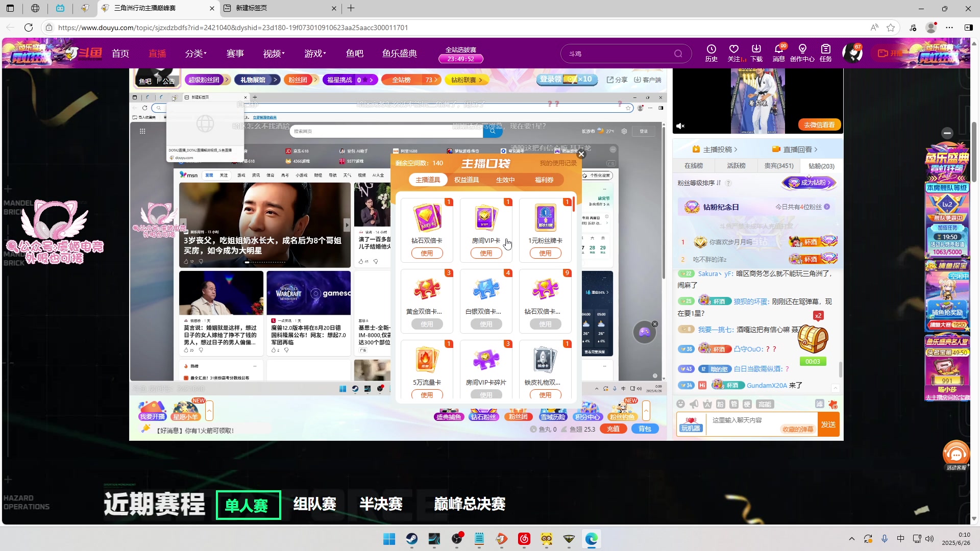Open the 在线榜 ranking tab
Screen dimensions: 980x551
point(694,166)
